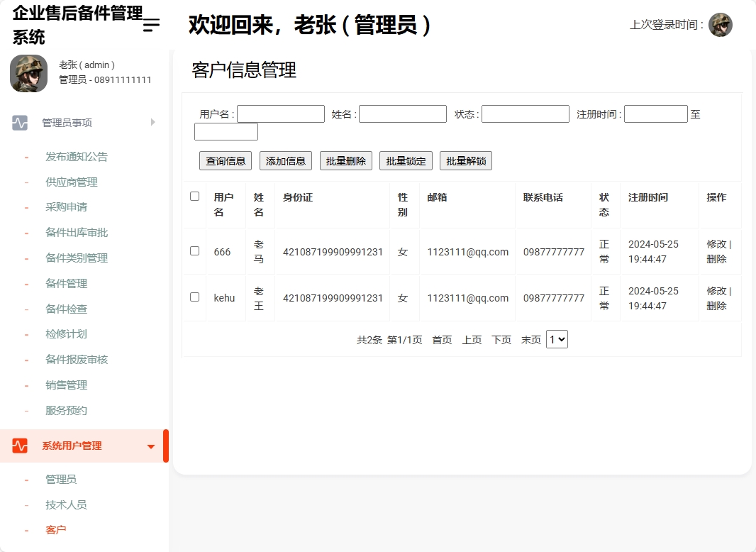Click the 添加信息 button

pos(285,160)
